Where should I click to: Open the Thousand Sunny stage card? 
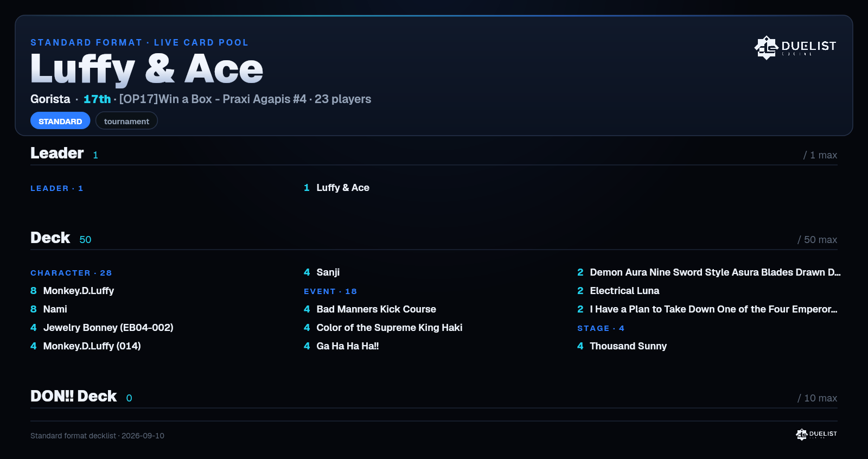point(622,346)
